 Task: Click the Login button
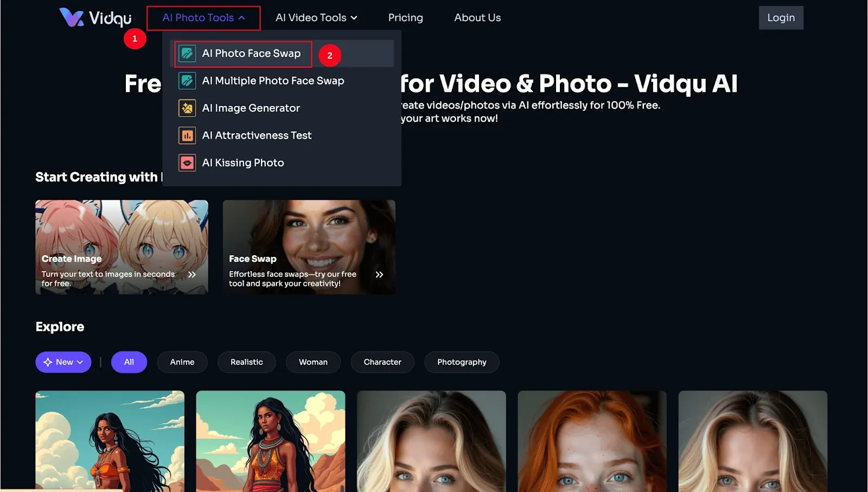tap(781, 18)
